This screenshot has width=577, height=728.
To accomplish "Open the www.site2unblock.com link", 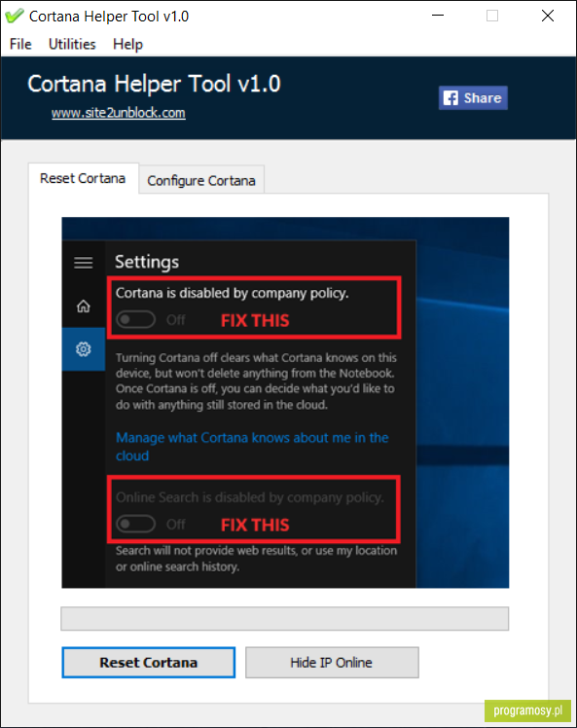I will pos(119,113).
